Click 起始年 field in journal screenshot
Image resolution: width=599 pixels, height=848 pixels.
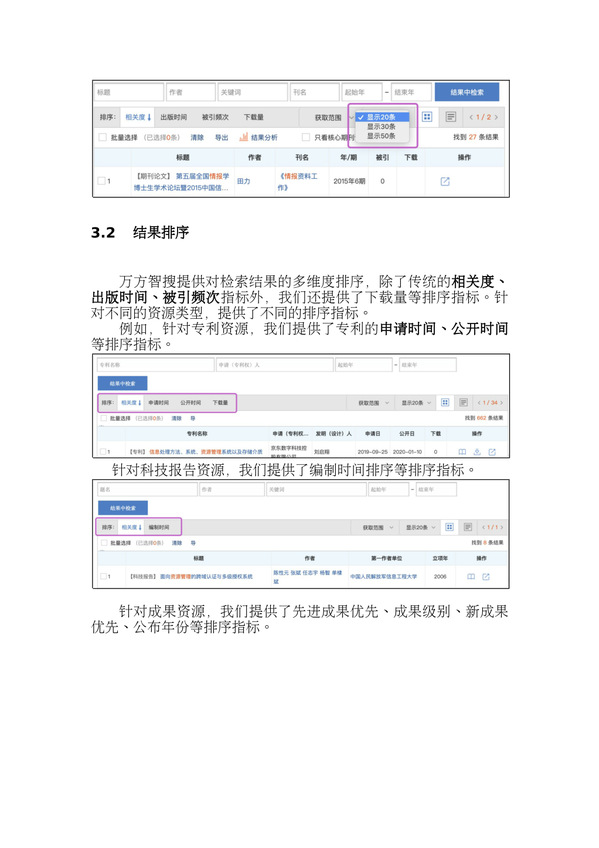pyautogui.click(x=362, y=92)
